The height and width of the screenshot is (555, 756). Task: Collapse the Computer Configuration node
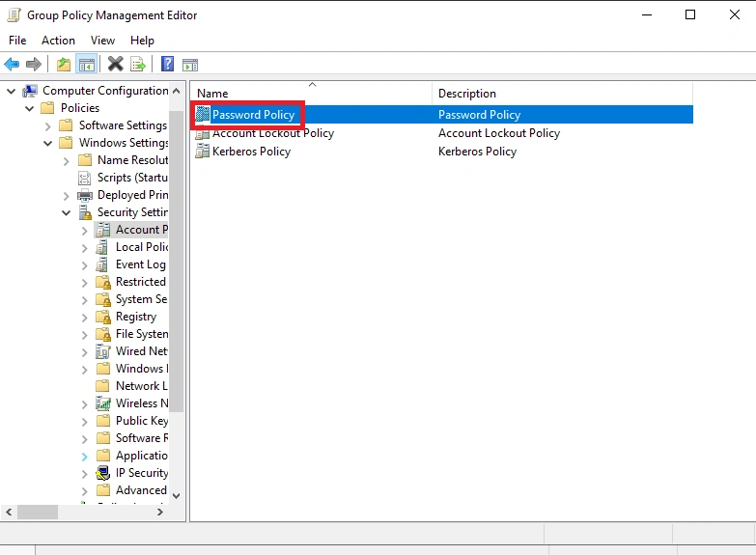coord(11,91)
